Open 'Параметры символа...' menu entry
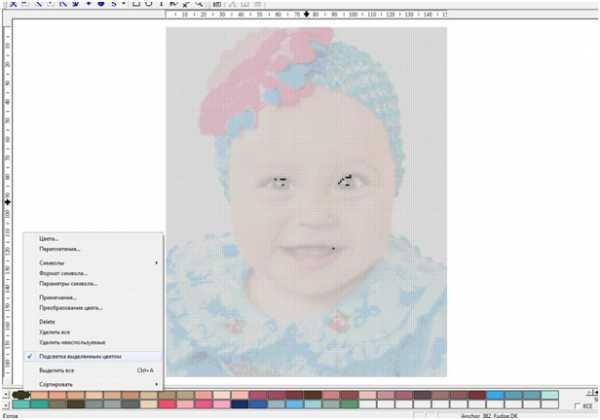 (68, 284)
